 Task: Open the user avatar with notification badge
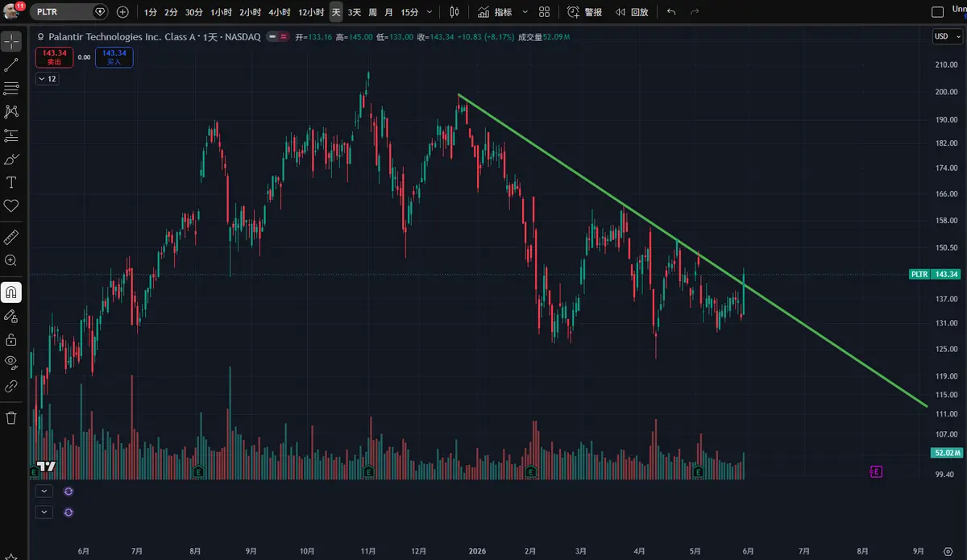13,11
